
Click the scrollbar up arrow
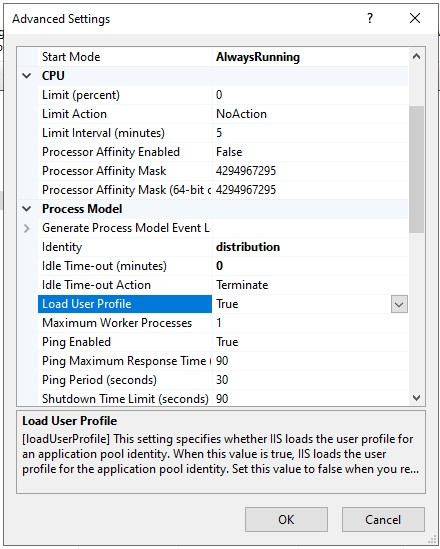[x=416, y=56]
